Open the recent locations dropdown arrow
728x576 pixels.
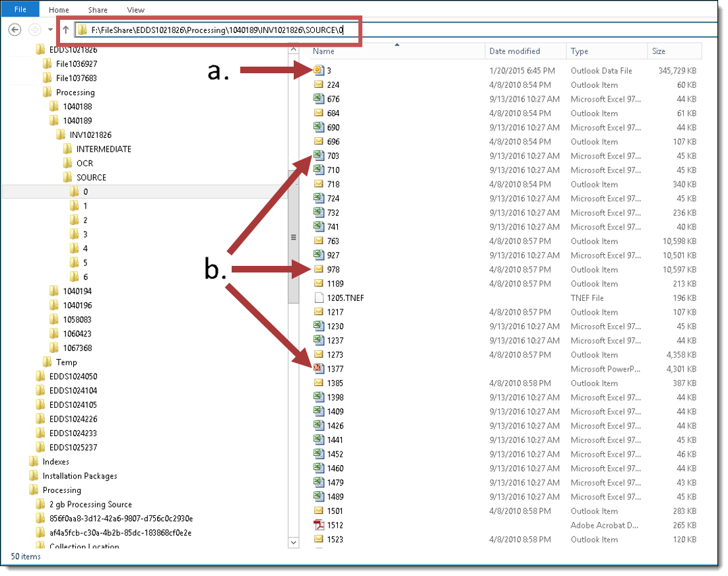[x=50, y=30]
